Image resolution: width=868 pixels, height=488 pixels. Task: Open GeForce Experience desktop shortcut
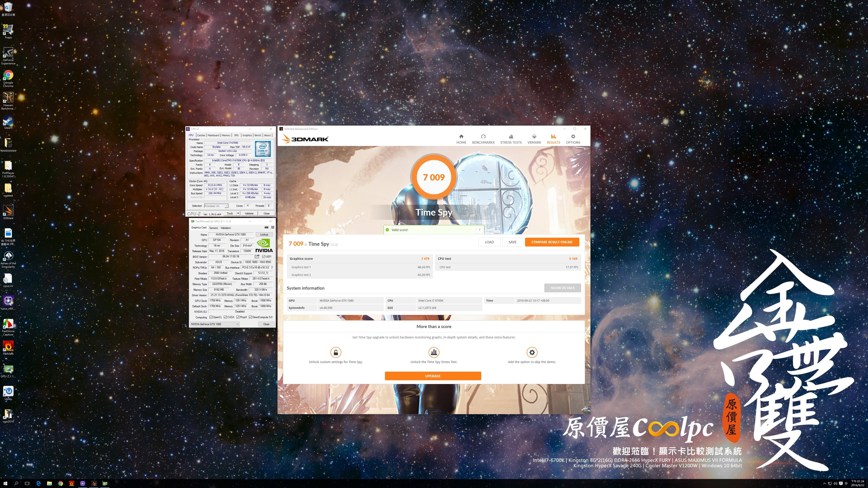pyautogui.click(x=8, y=56)
